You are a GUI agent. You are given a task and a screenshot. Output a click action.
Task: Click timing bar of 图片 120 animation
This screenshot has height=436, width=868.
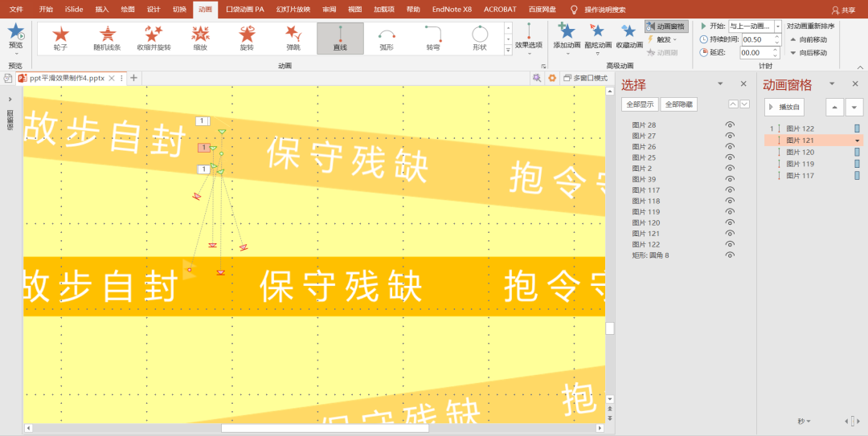coord(858,152)
